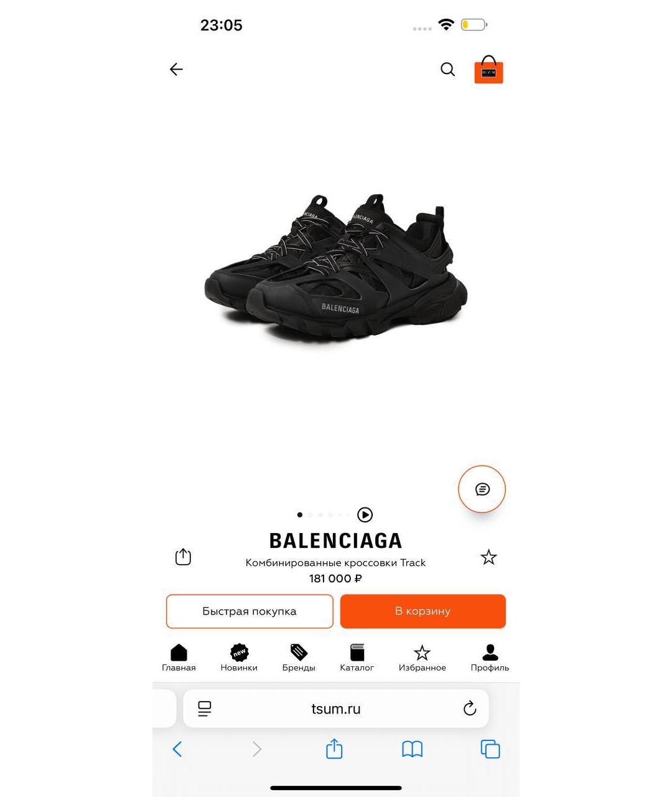Add product to favorites with star
Screen dimensions: 672x797
tap(488, 557)
